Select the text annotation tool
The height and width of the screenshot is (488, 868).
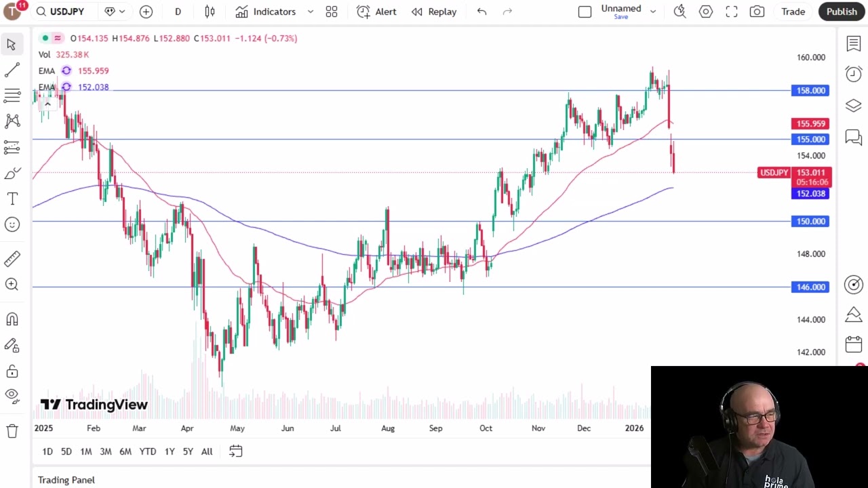(x=12, y=199)
